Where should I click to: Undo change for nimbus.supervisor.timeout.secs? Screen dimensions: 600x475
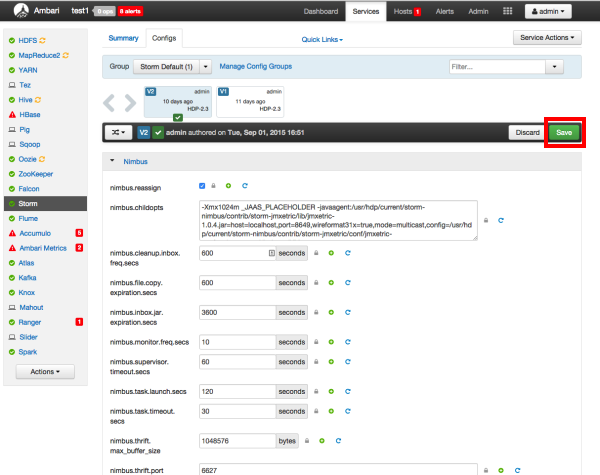point(348,362)
